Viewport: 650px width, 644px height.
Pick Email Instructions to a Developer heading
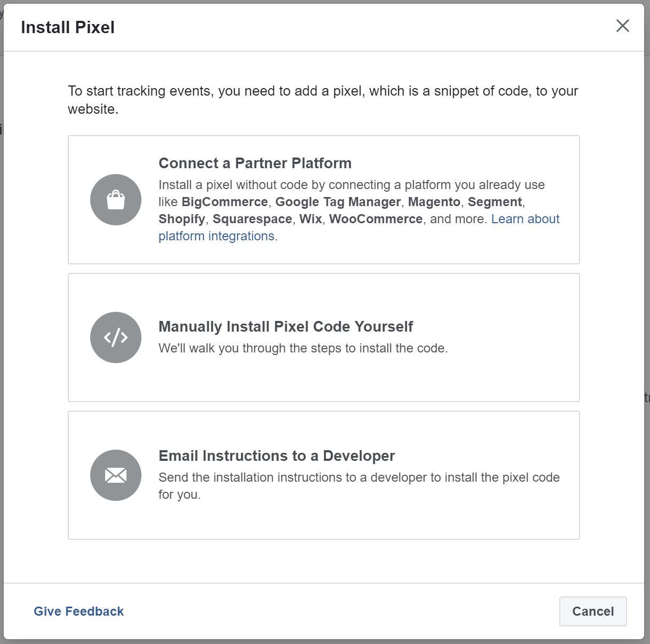tap(276, 456)
